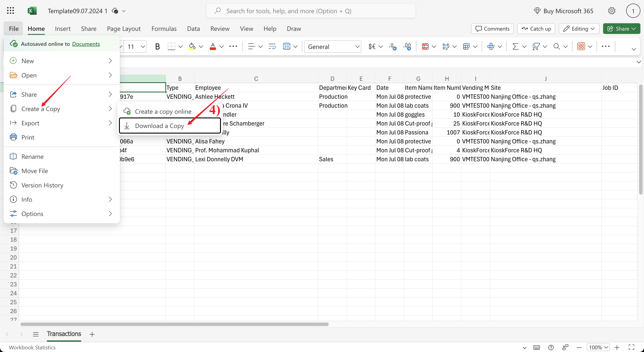Click the currency format icon
This screenshot has width=644, height=352.
372,46
